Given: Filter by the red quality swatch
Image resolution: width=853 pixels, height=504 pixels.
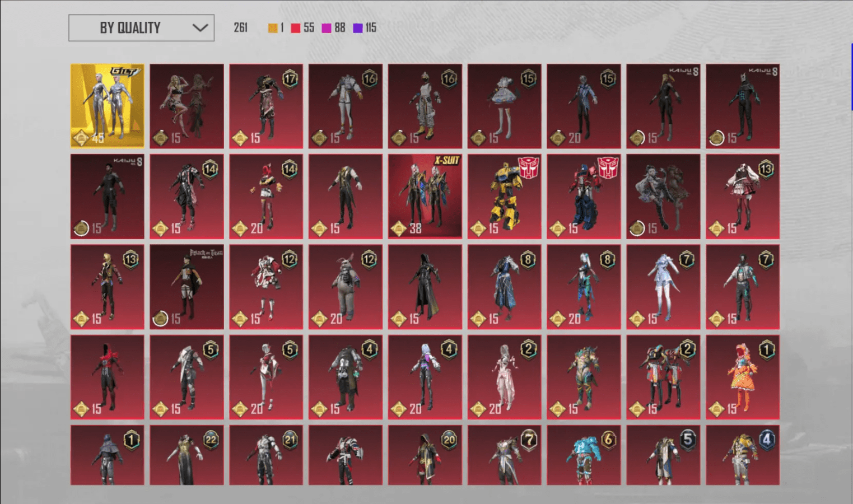Looking at the screenshot, I should (295, 28).
